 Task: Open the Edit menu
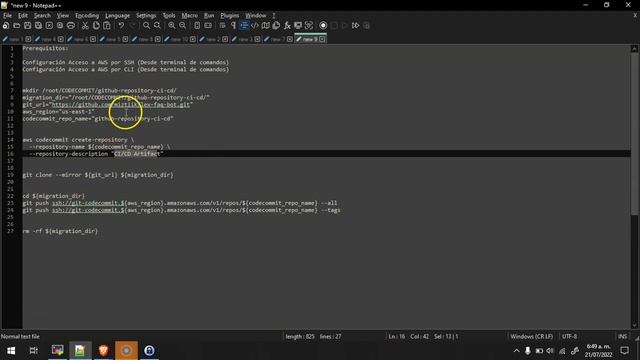(23, 16)
